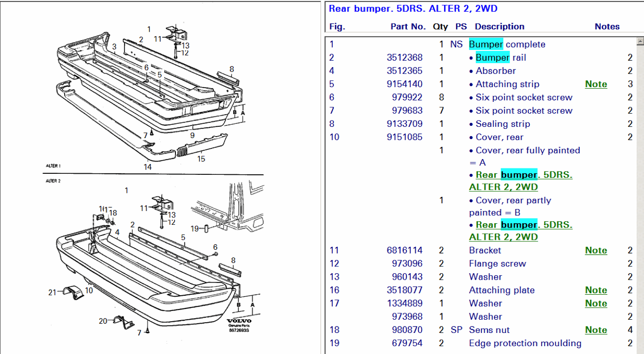644x354 pixels.
Task: Select part number 3512368 Bumper rail
Action: (404, 58)
